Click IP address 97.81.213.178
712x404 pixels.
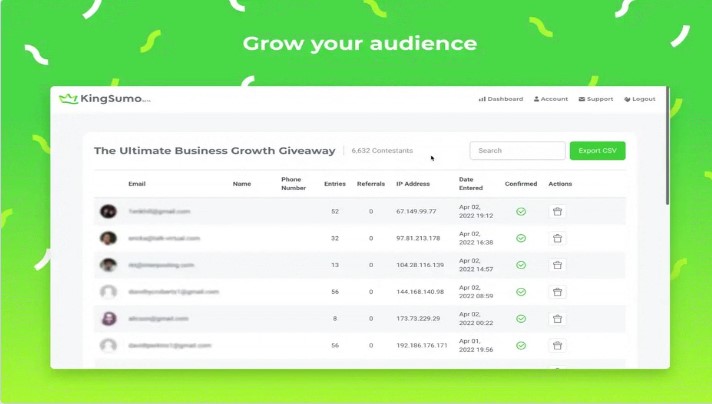(x=418, y=238)
